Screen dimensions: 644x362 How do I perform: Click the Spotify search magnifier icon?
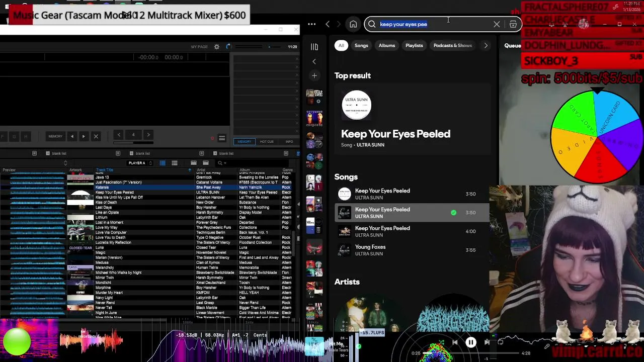pos(372,24)
